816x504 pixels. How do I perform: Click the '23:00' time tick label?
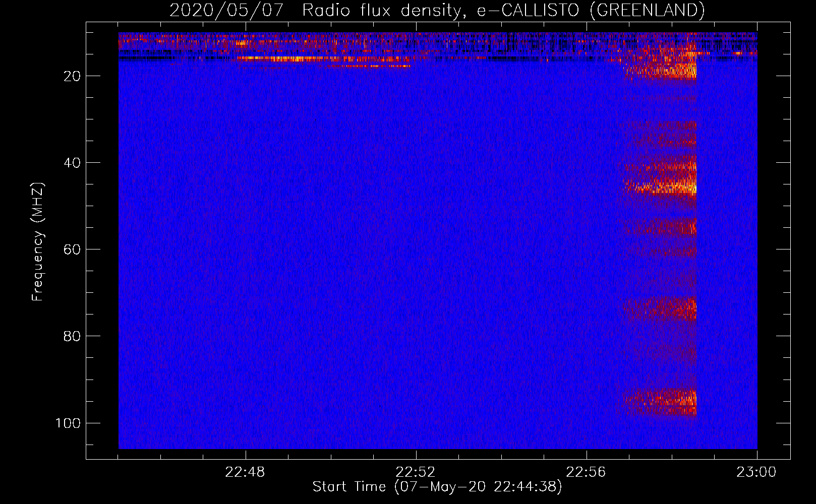click(x=756, y=472)
